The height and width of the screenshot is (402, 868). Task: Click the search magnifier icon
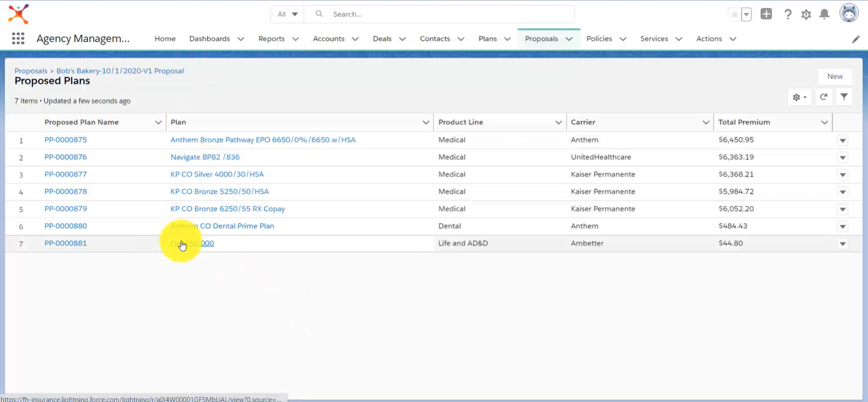pyautogui.click(x=319, y=14)
